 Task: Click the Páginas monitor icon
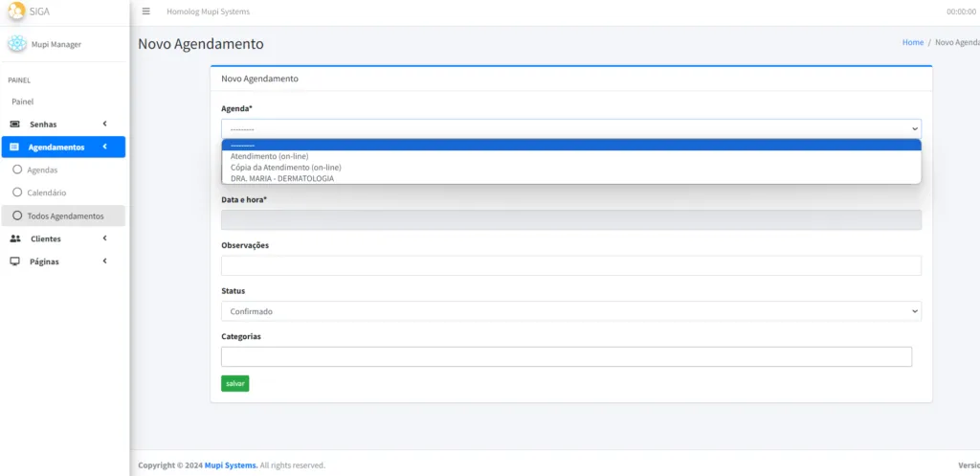tap(15, 261)
